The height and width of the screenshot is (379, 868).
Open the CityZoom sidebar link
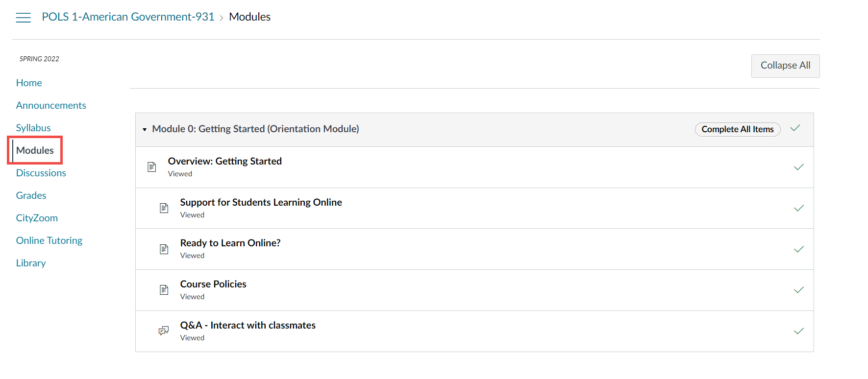(37, 218)
